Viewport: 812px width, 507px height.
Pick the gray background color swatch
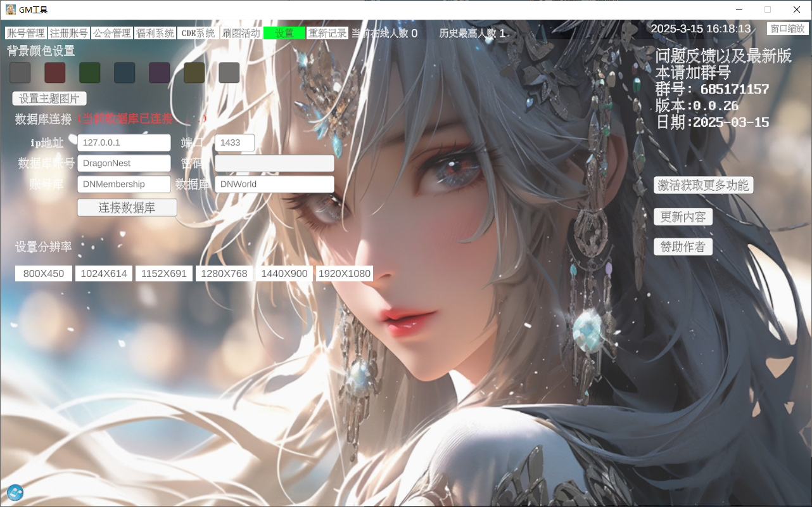20,73
